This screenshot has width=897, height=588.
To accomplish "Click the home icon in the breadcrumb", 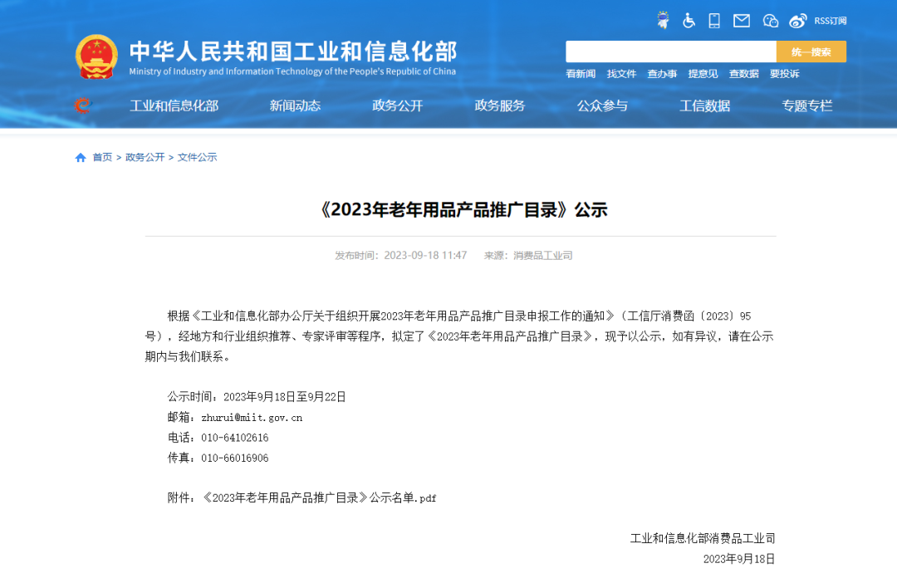I will click(x=80, y=156).
